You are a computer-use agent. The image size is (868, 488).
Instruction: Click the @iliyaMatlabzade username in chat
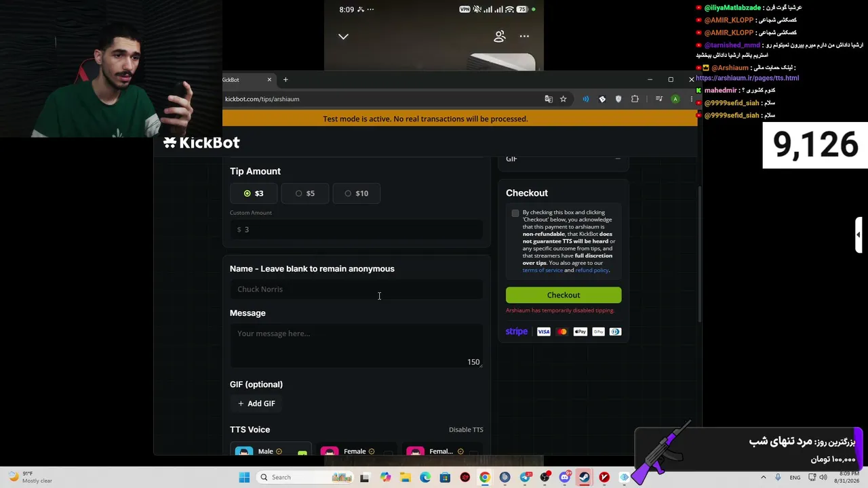tap(732, 7)
